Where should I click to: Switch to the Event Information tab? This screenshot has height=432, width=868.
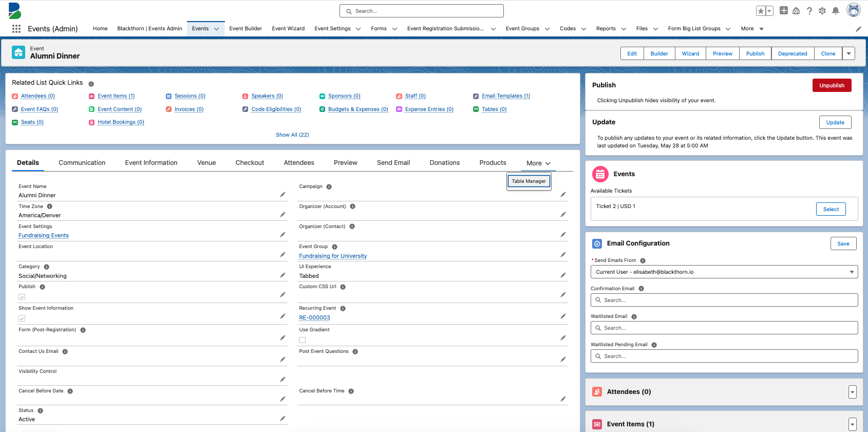[152, 163]
